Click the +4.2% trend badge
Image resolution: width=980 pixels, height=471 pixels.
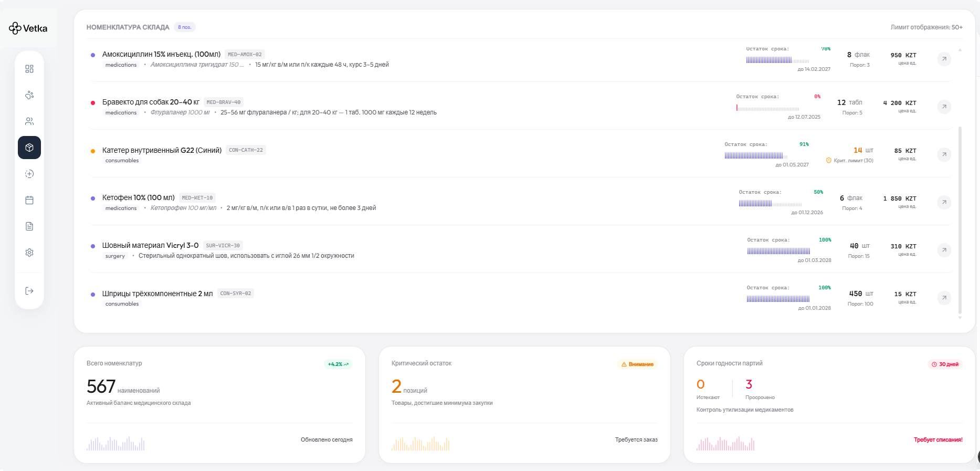pyautogui.click(x=338, y=364)
